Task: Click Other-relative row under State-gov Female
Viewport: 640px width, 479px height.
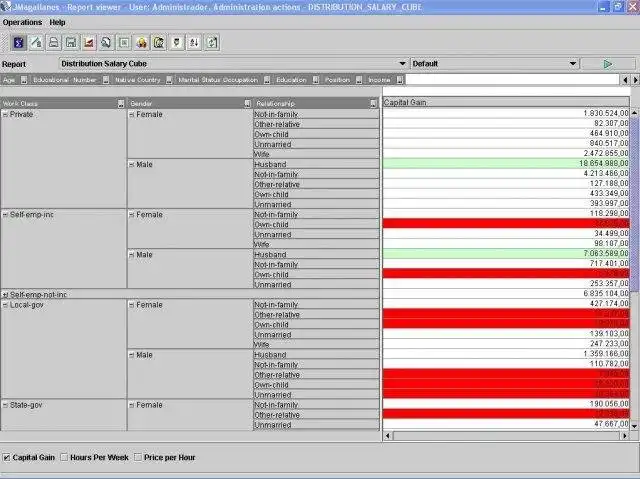Action: click(316, 415)
